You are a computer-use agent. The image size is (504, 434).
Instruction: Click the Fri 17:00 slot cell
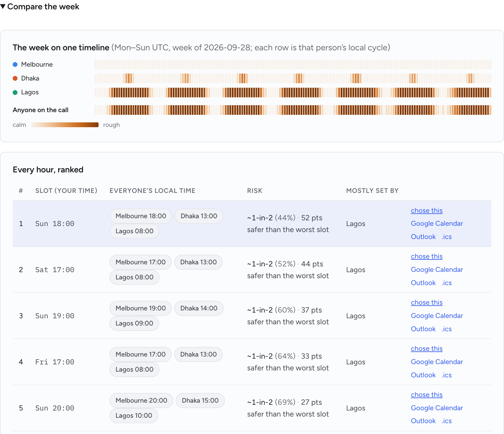(55, 362)
